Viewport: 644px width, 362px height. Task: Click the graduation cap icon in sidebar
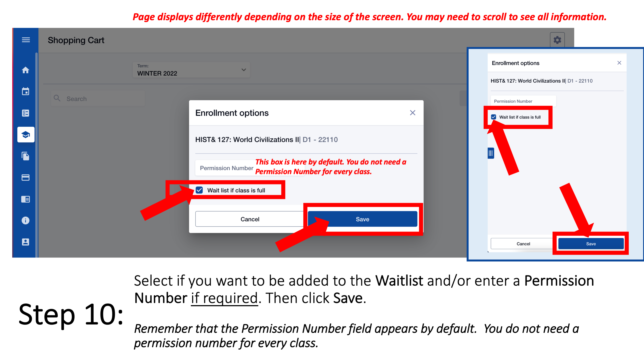tap(25, 135)
